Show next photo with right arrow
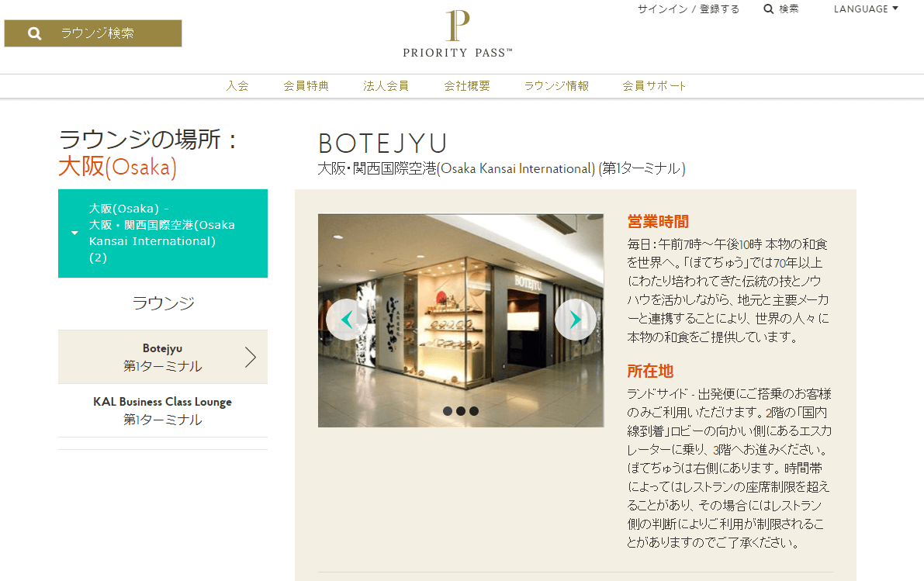This screenshot has height=581, width=924. pyautogui.click(x=575, y=320)
